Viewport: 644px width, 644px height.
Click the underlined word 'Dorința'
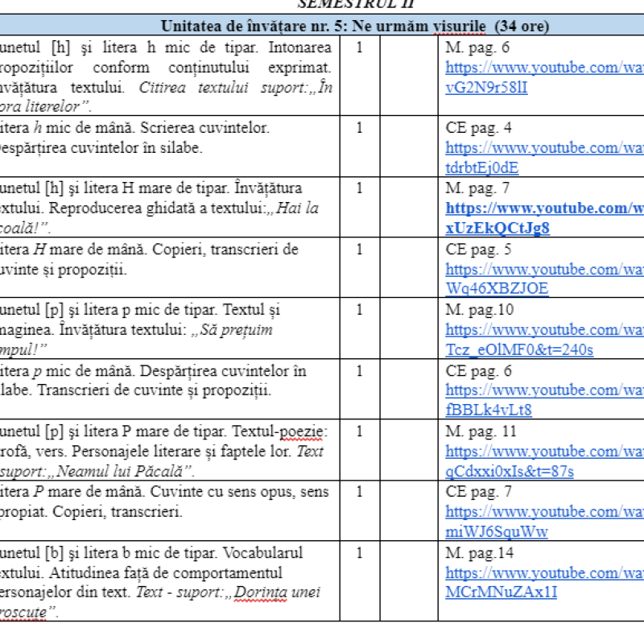(x=261, y=592)
